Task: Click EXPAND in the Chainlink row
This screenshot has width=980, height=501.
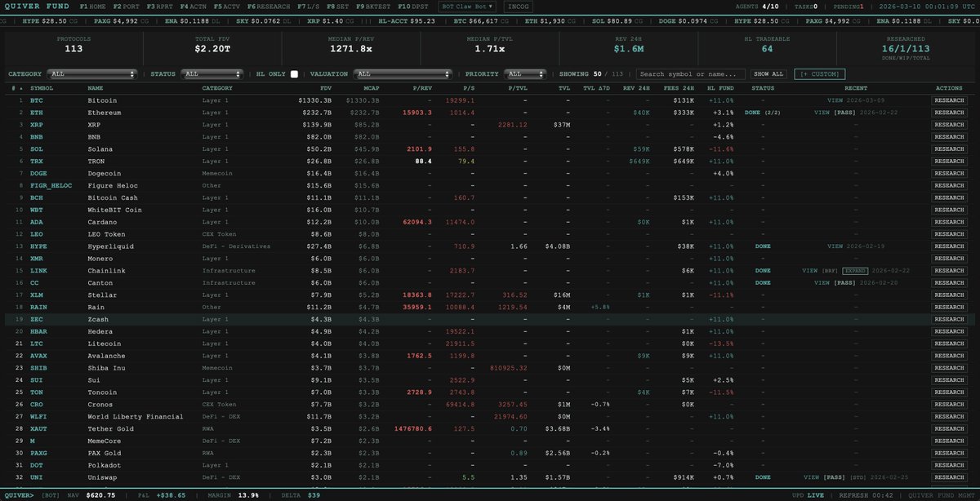Action: click(x=856, y=270)
